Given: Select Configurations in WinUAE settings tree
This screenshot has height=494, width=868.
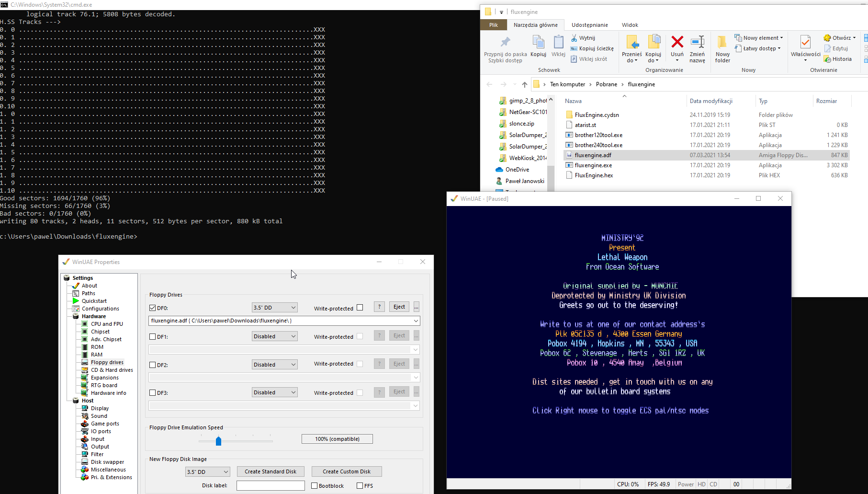Looking at the screenshot, I should click(x=100, y=309).
